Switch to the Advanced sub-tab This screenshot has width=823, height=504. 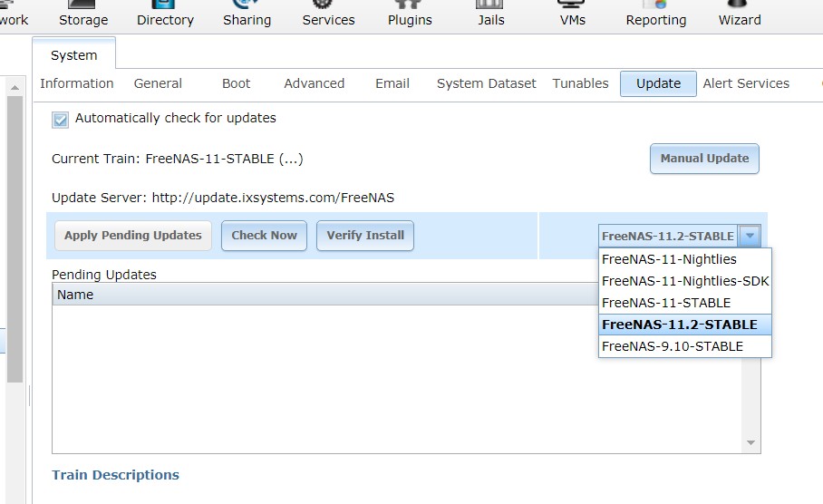314,83
